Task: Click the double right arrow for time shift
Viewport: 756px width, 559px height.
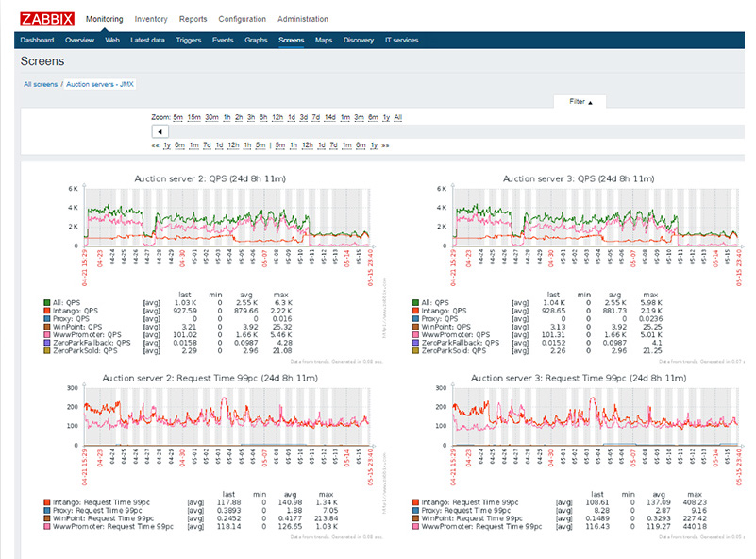Action: (385, 145)
